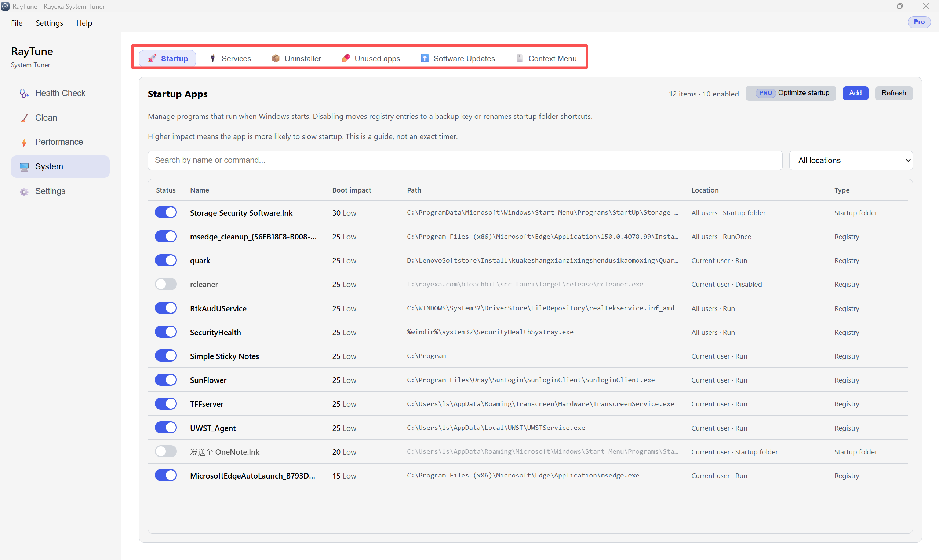Click the Clean broom icon in sidebar
The height and width of the screenshot is (560, 939).
click(24, 118)
